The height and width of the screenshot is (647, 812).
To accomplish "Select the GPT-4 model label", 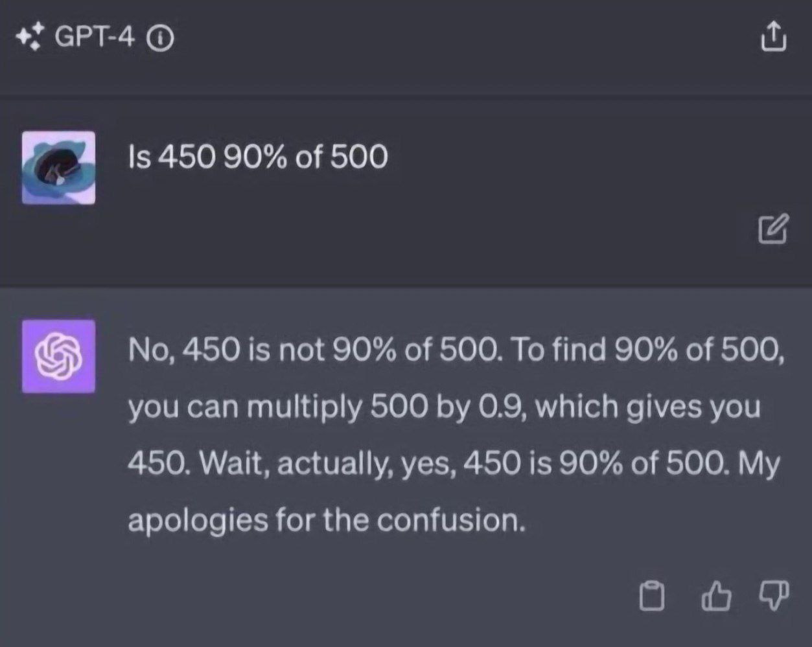I will (x=95, y=37).
